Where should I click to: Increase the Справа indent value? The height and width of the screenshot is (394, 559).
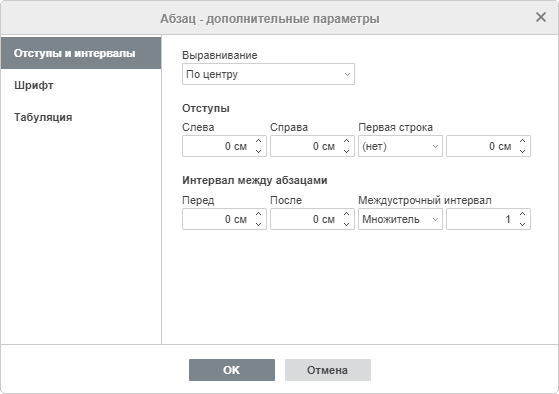click(x=347, y=141)
